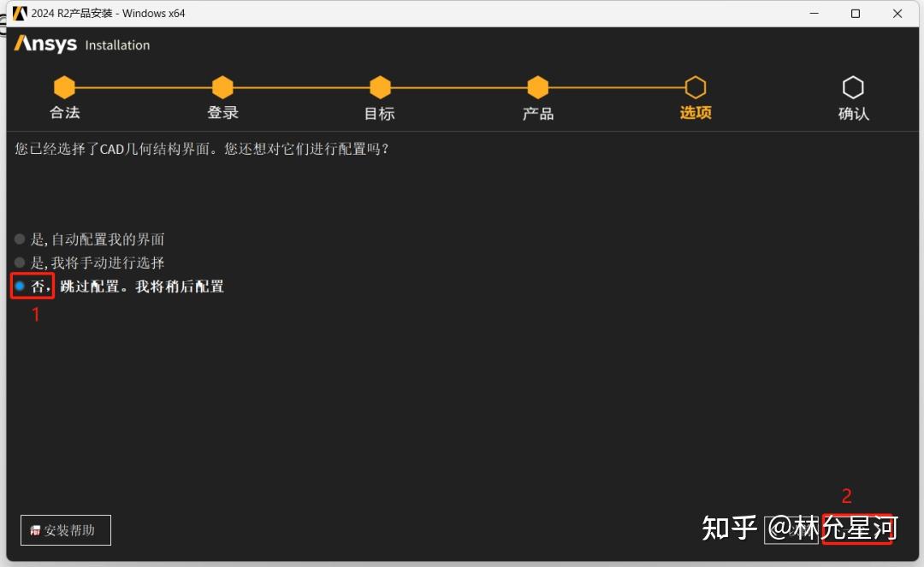Viewport: 924px width, 567px height.
Task: Click the 合法 step label text
Action: point(64,111)
